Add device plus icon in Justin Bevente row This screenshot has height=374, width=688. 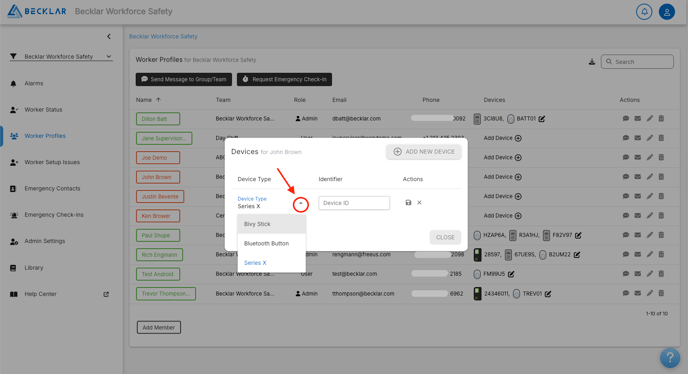(x=518, y=196)
